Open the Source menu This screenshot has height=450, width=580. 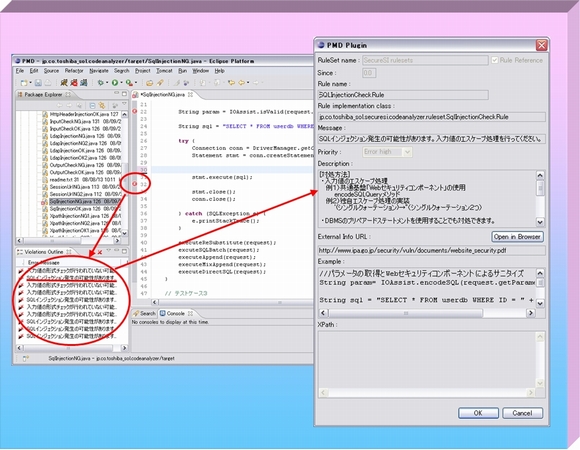pos(51,71)
